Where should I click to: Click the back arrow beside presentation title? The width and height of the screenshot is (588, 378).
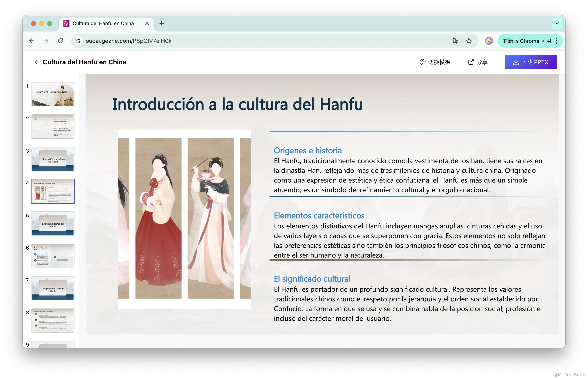coord(37,62)
